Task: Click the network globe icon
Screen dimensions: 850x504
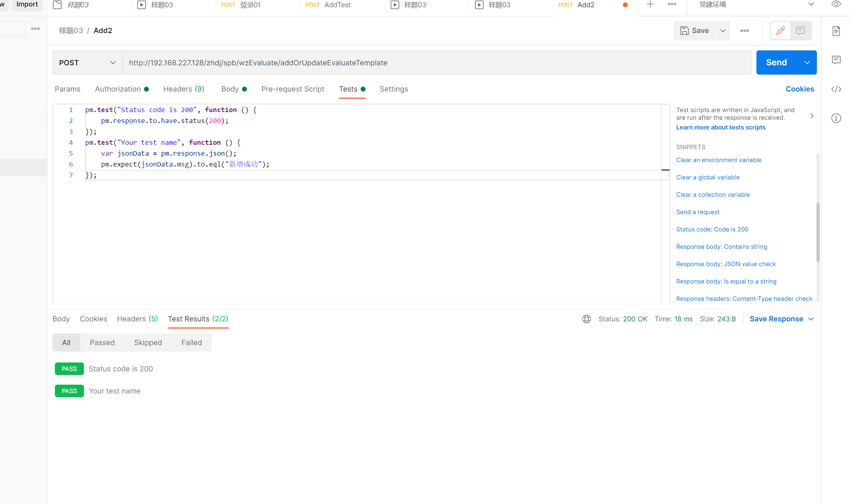Action: [x=587, y=319]
